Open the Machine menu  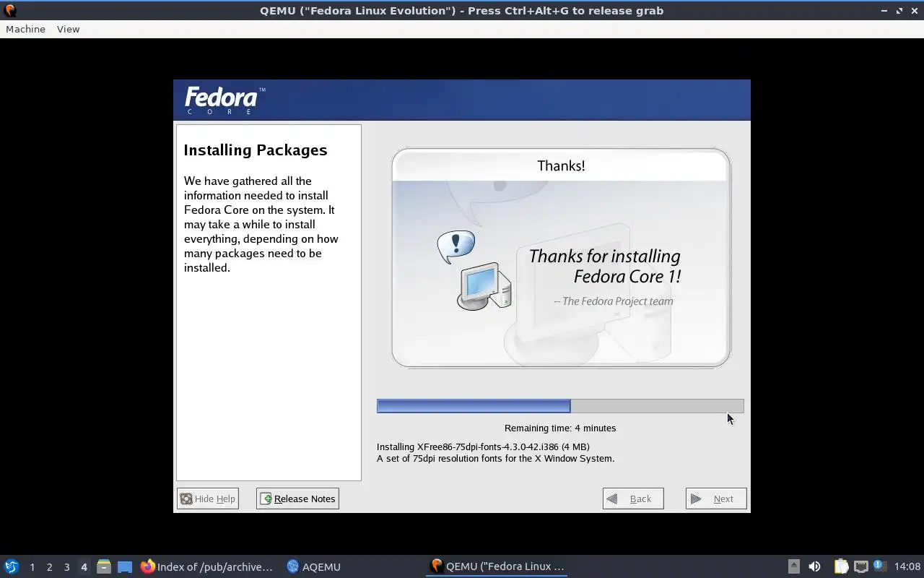[25, 29]
